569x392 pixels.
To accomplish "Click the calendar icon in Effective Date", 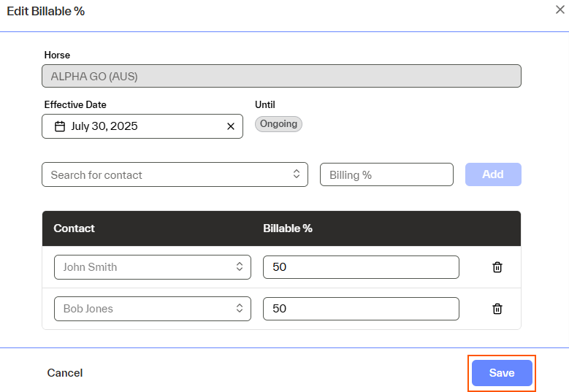I will pyautogui.click(x=60, y=126).
